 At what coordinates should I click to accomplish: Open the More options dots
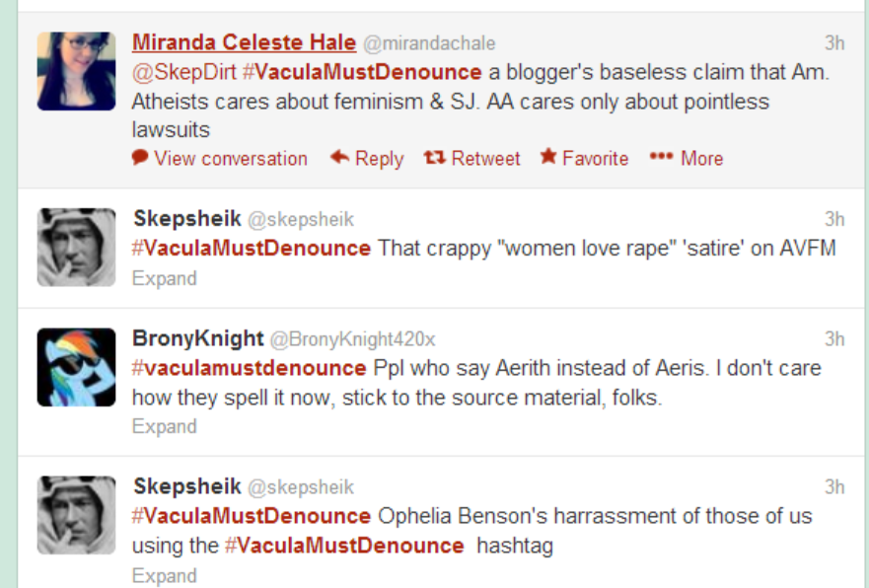(x=661, y=158)
